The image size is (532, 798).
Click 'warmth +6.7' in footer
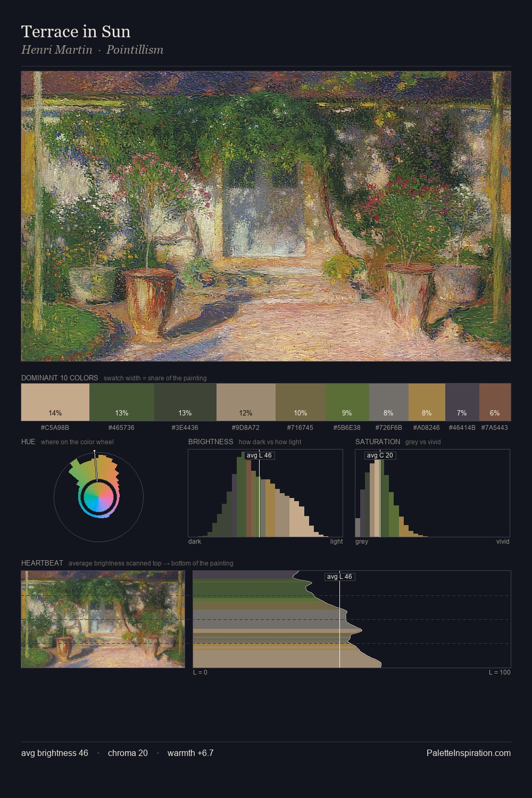coord(190,753)
